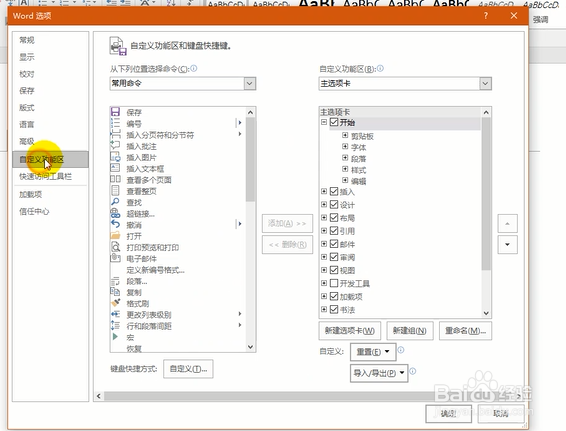The image size is (566, 431).
Task: Click the 复制 copy icon
Action: (115, 292)
